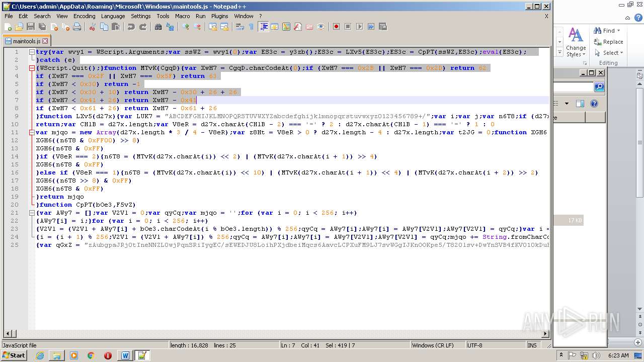Open the User Defined Language icon
This screenshot has height=362, width=644.
click(x=275, y=27)
